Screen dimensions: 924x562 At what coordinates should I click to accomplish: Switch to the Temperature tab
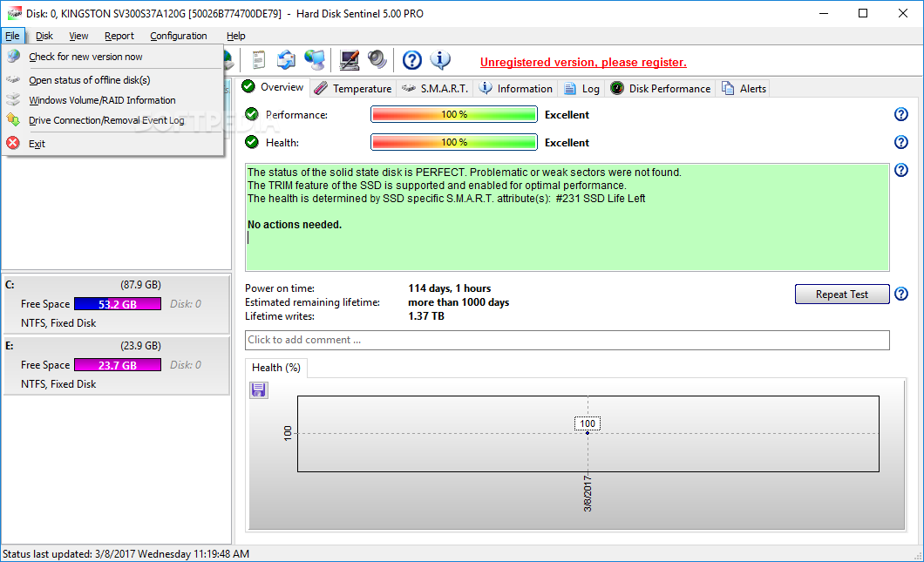pyautogui.click(x=354, y=88)
